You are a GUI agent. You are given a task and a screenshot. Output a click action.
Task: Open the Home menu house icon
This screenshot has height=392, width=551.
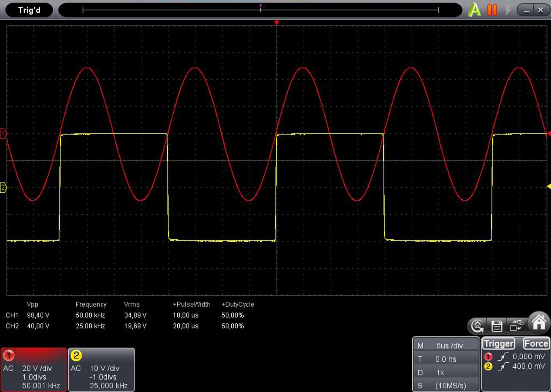tap(539, 323)
